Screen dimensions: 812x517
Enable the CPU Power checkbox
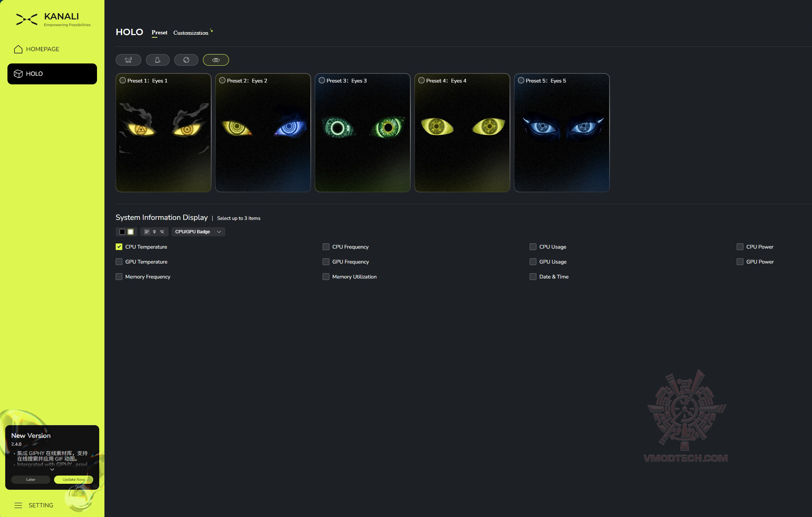740,247
